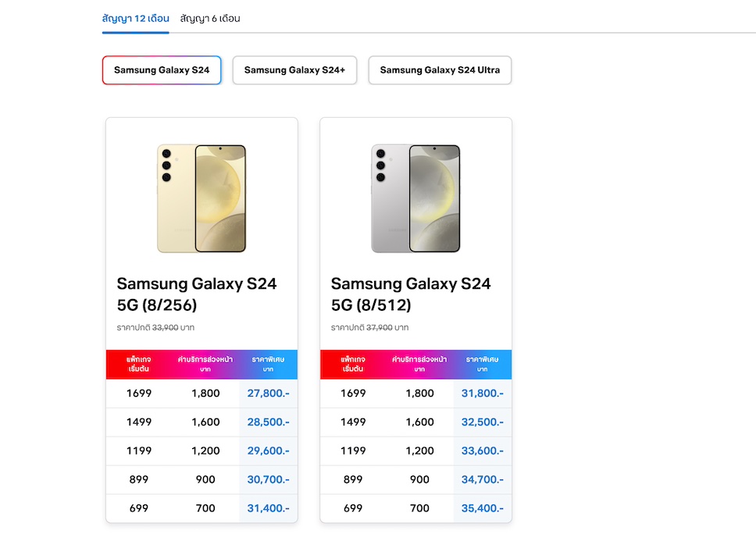Select the Samsung Galaxy S24 Ultra button
This screenshot has height=545, width=756.
click(440, 70)
